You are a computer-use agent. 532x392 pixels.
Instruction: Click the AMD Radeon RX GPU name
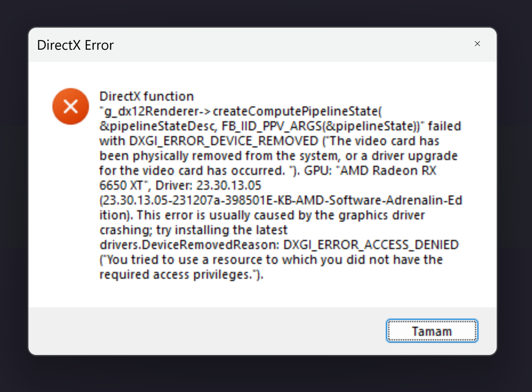[x=388, y=171]
